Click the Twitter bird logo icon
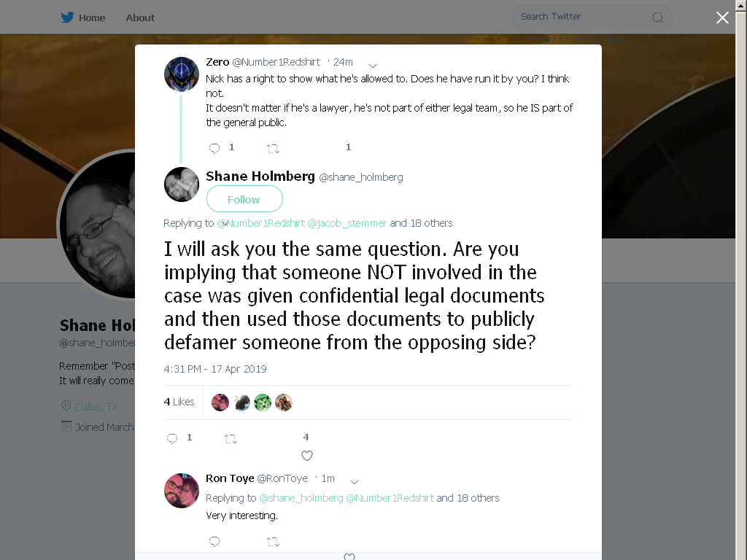This screenshot has height=560, width=747. click(x=67, y=17)
